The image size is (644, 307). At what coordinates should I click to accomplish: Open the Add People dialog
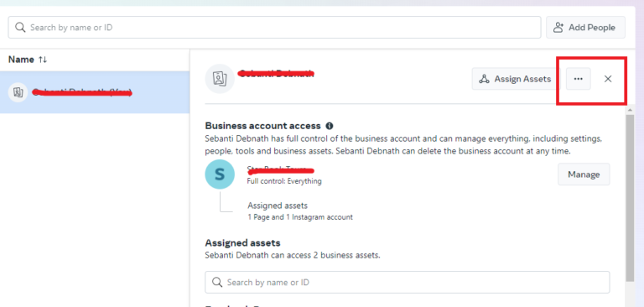[x=585, y=28]
